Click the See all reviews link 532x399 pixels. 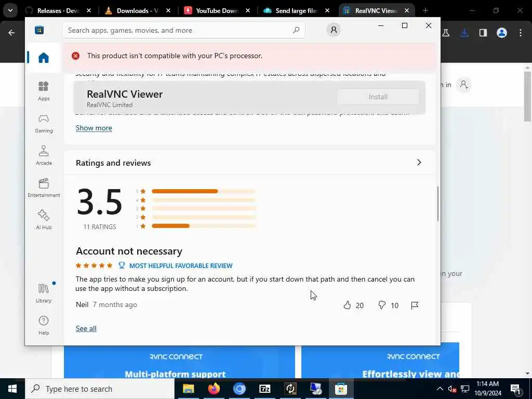tap(86, 328)
